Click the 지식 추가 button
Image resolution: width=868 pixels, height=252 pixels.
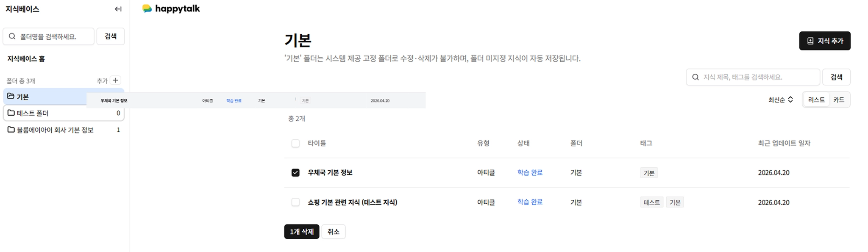pyautogui.click(x=825, y=41)
